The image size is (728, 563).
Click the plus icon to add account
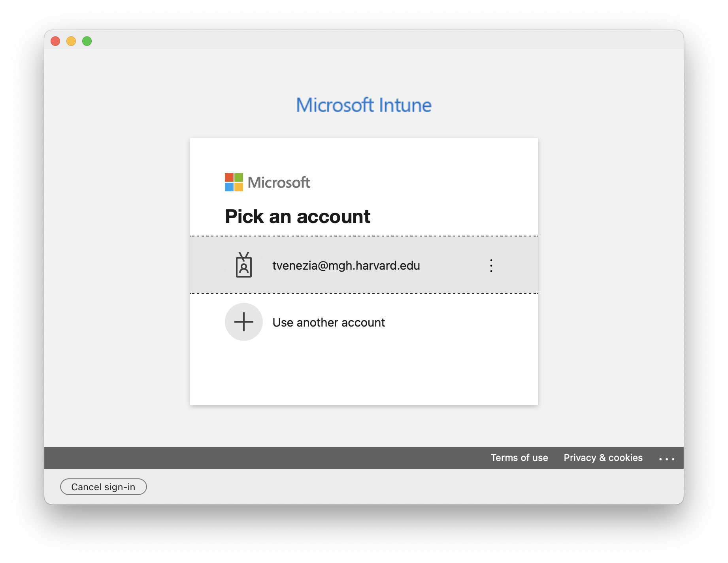click(244, 322)
